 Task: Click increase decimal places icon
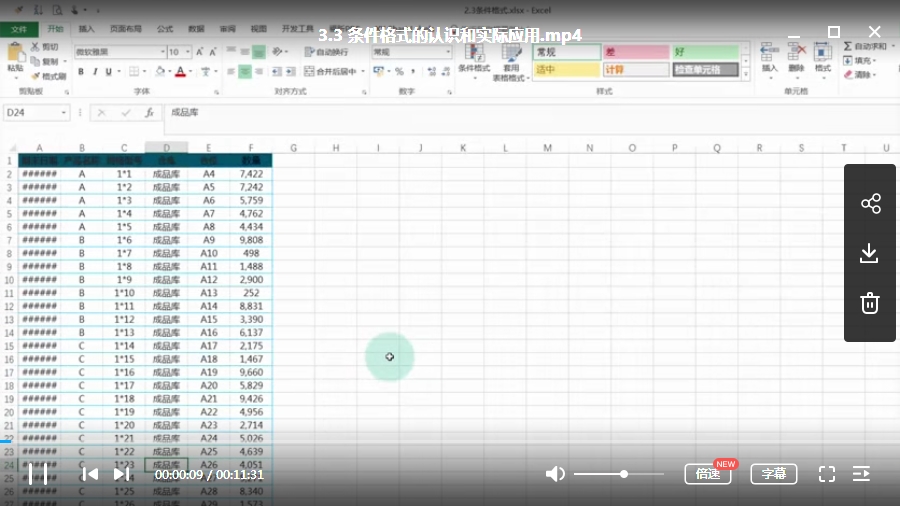point(432,72)
